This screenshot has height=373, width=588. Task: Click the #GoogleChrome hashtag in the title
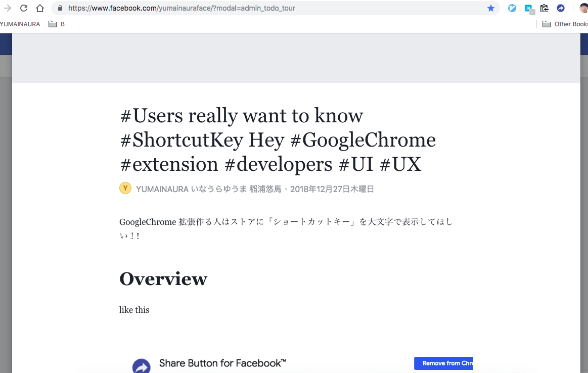click(363, 140)
